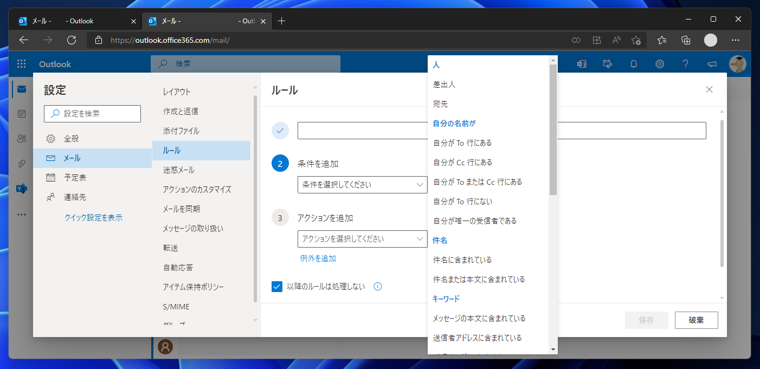Open 連絡先 settings category
Image resolution: width=760 pixels, height=369 pixels.
(x=92, y=197)
